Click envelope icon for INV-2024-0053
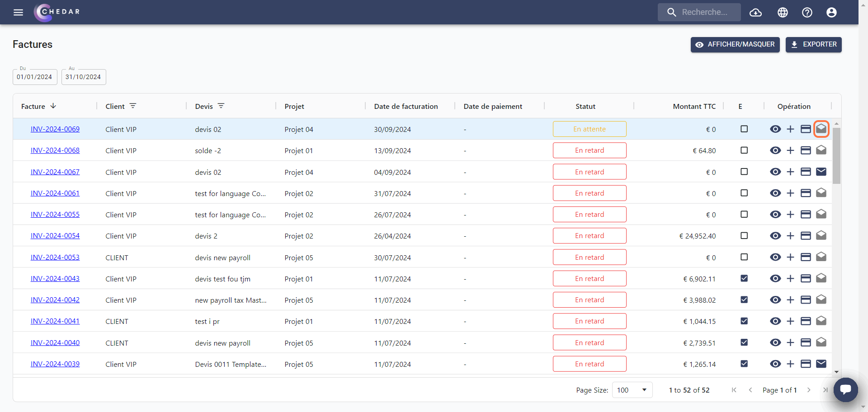The width and height of the screenshot is (868, 412). 821,257
